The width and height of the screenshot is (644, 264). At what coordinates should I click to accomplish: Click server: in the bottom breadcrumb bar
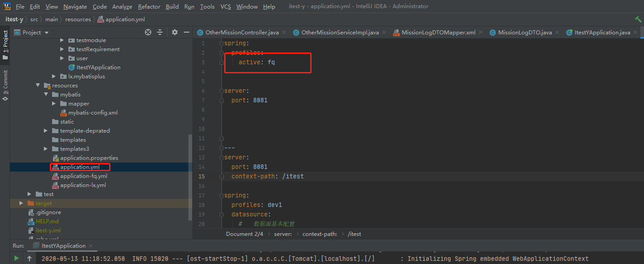[283, 234]
